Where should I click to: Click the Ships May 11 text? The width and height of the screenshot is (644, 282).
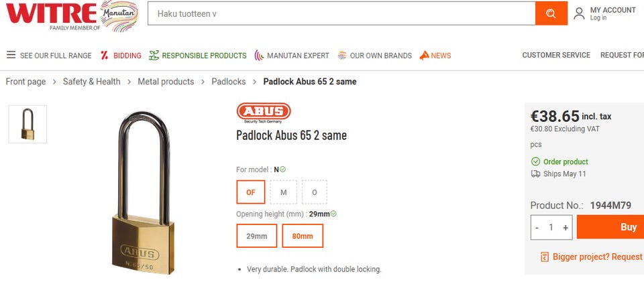click(565, 173)
